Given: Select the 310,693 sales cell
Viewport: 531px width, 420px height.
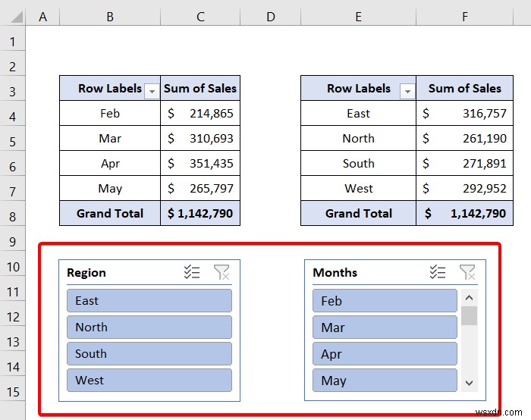Looking at the screenshot, I should (x=200, y=138).
